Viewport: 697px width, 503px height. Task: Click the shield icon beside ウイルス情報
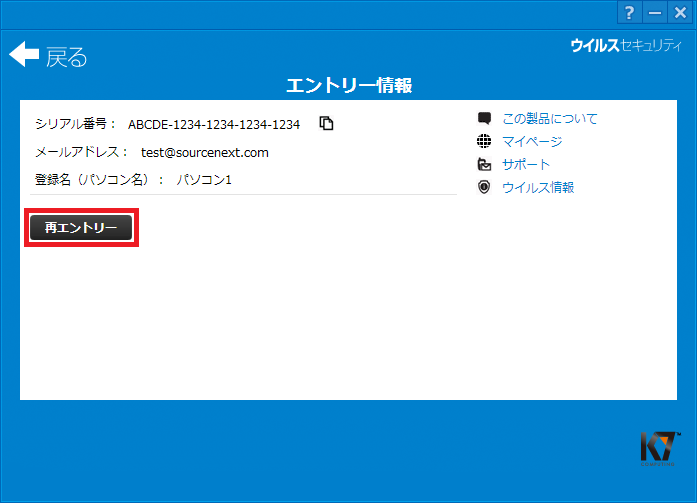(x=484, y=187)
